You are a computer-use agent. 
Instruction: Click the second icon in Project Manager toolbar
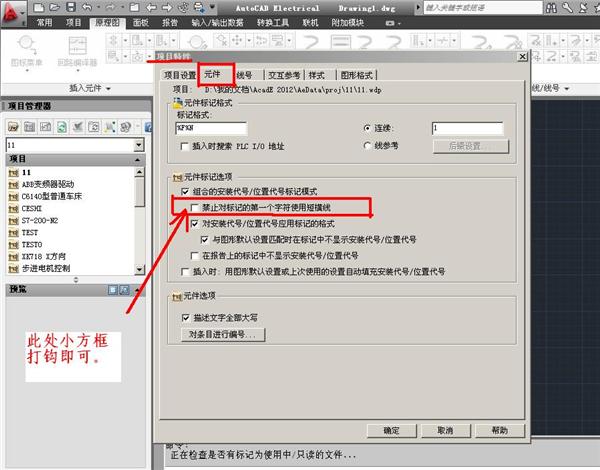29,127
